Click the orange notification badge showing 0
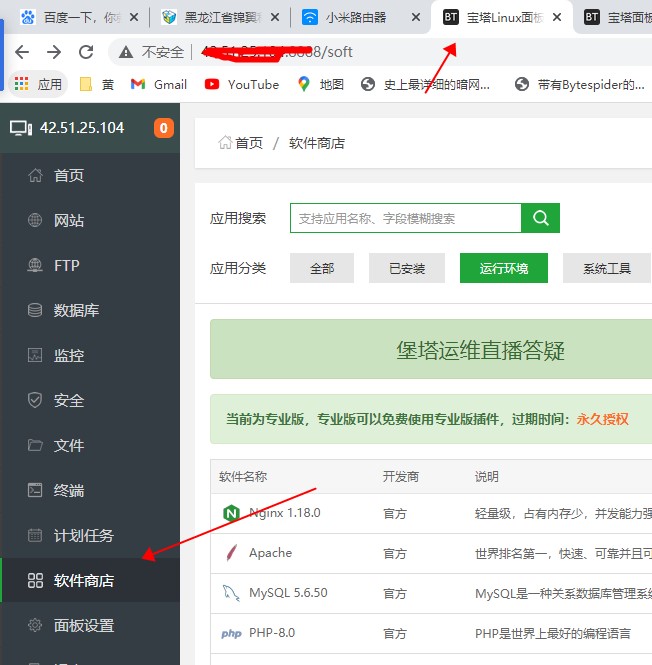 click(x=164, y=128)
